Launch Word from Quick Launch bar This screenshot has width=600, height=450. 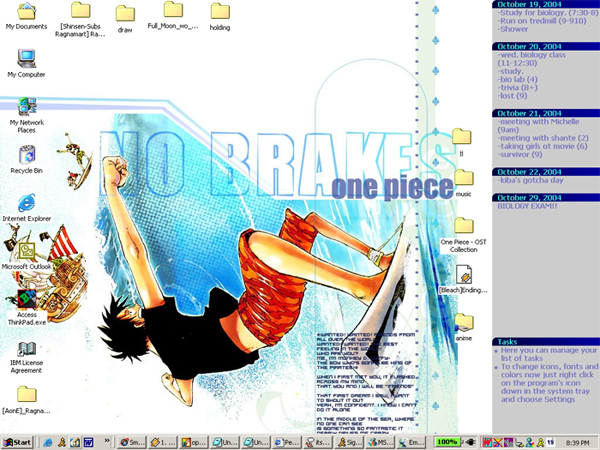89,443
